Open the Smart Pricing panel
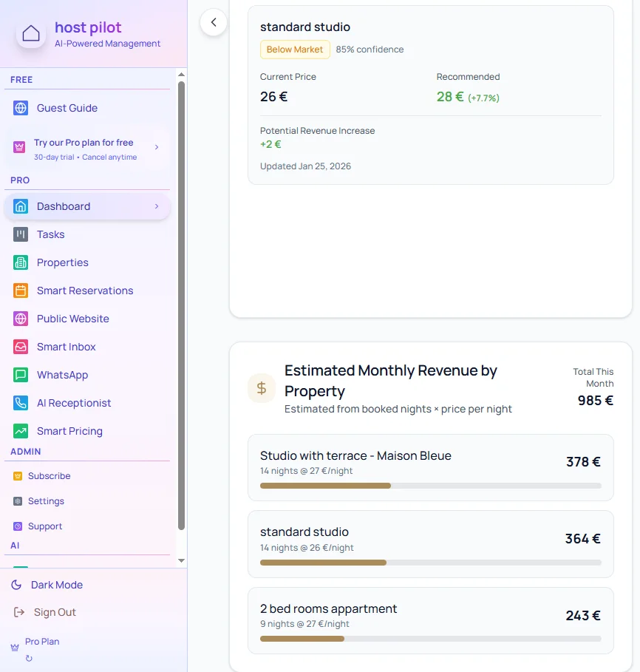Viewport: 640px width, 672px height. pos(69,431)
